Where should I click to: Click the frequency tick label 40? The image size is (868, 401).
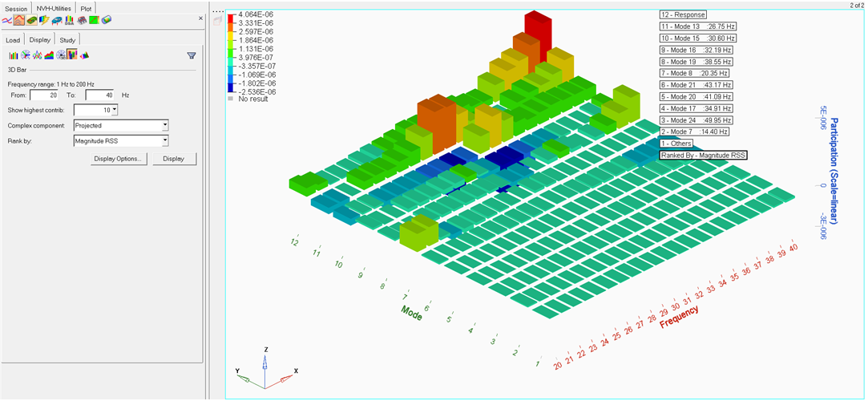point(793,248)
